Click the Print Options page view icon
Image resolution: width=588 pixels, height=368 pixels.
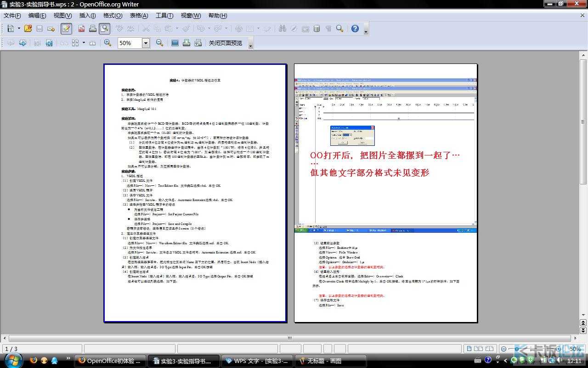pos(198,43)
